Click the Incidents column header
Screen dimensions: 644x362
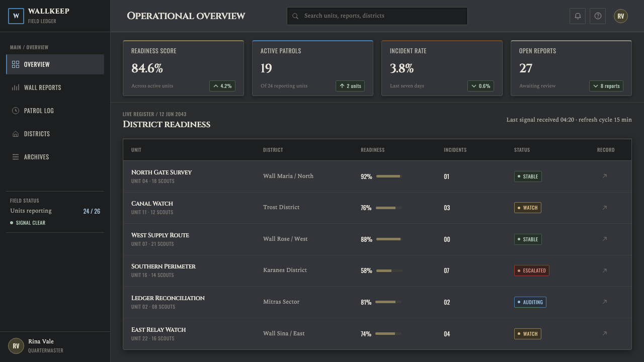point(455,150)
